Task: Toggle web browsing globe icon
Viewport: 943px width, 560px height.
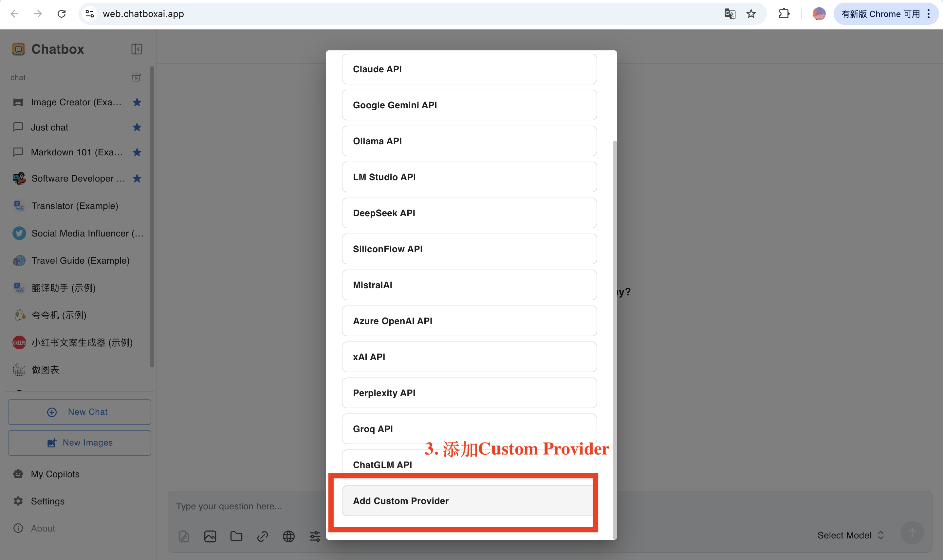Action: 288,536
